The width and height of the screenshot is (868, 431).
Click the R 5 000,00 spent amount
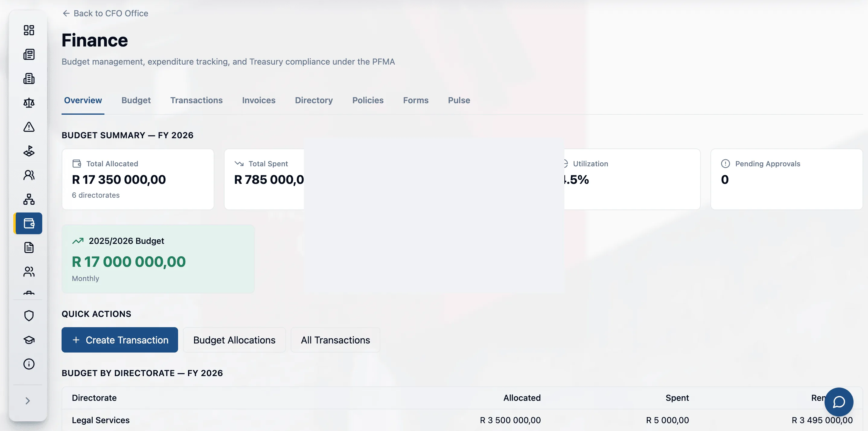tap(668, 420)
